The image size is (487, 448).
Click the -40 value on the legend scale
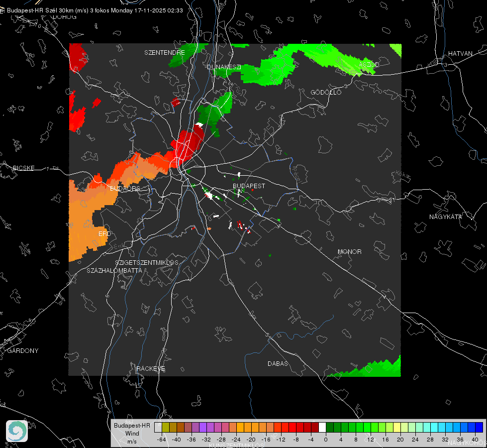(x=177, y=440)
